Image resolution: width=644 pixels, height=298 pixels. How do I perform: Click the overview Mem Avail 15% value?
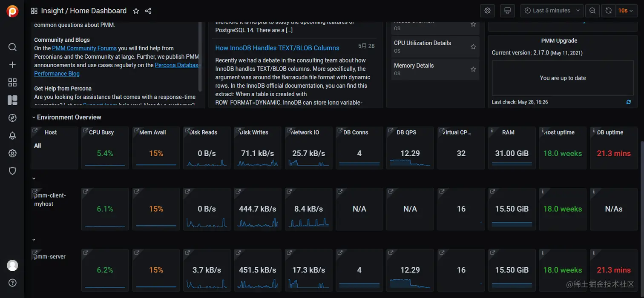[156, 153]
